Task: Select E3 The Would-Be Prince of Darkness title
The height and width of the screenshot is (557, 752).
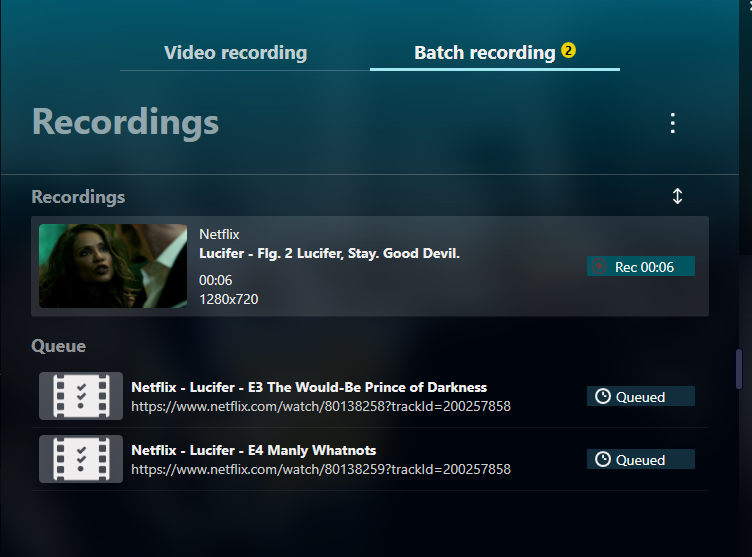Action: pos(309,387)
